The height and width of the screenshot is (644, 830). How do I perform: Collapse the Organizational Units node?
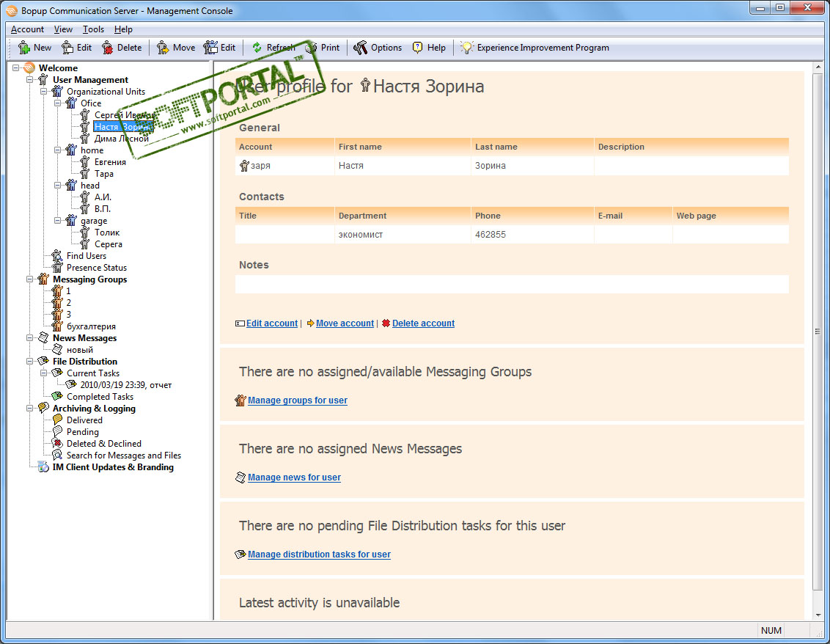click(44, 91)
